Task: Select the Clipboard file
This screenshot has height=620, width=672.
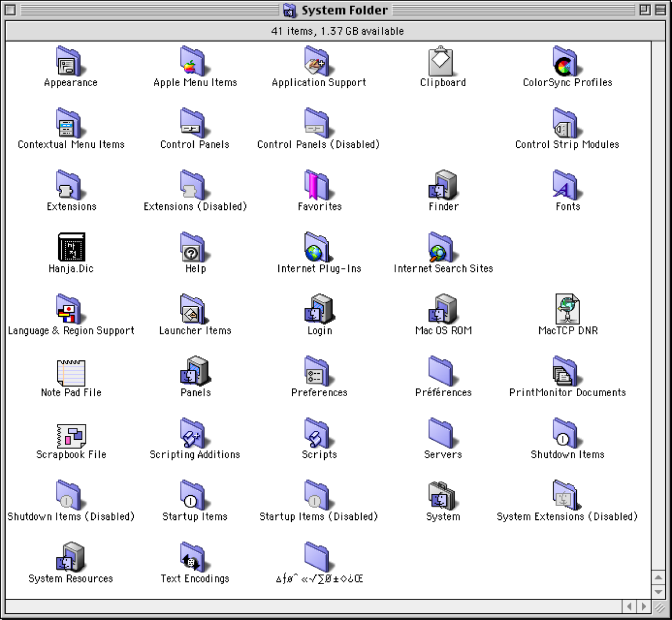Action: (x=442, y=62)
